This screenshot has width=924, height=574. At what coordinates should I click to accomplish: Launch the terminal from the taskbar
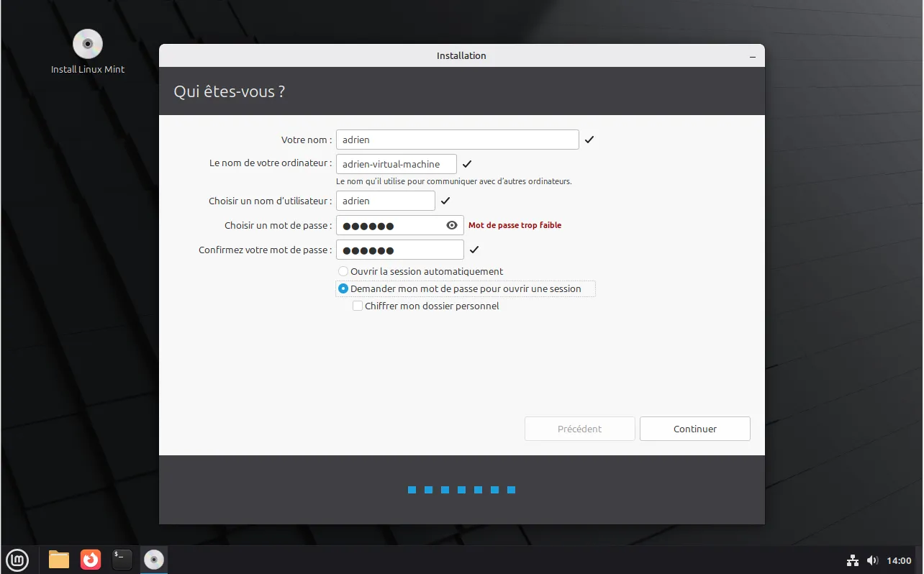[122, 560]
